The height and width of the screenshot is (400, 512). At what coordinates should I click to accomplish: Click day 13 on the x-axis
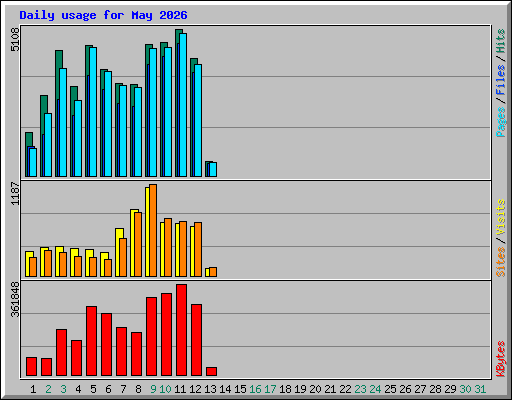[x=210, y=389]
